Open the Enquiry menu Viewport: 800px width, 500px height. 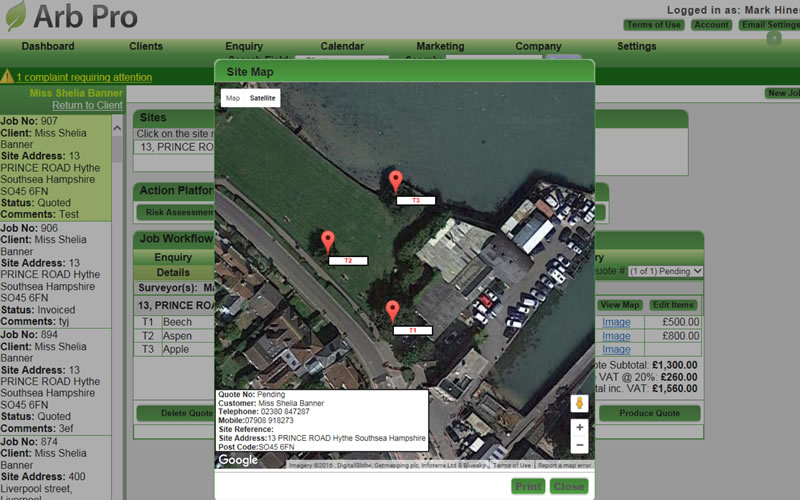click(244, 46)
